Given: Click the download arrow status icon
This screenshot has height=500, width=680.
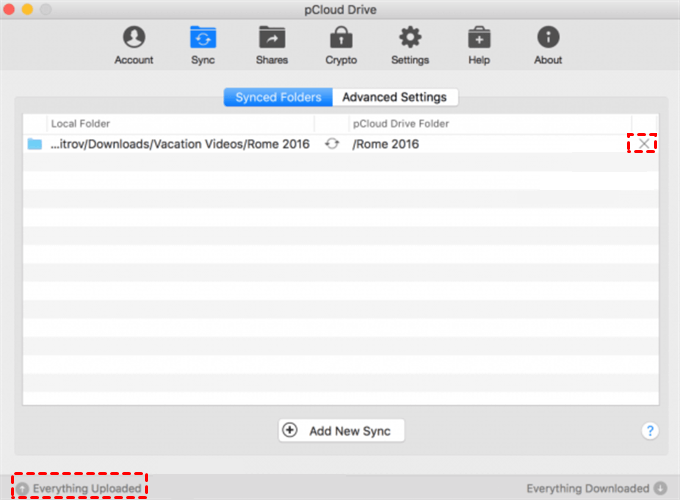Looking at the screenshot, I should (x=660, y=488).
